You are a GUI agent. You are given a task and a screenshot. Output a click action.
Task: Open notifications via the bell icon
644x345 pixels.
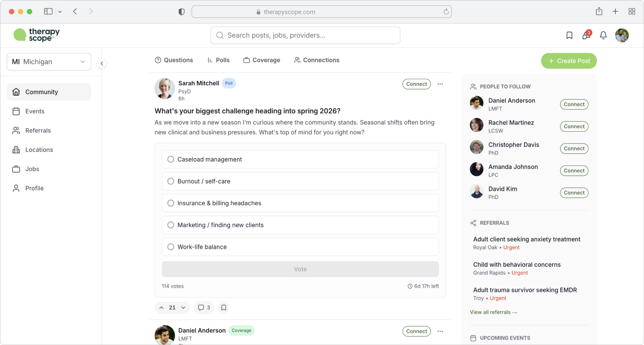pyautogui.click(x=603, y=35)
